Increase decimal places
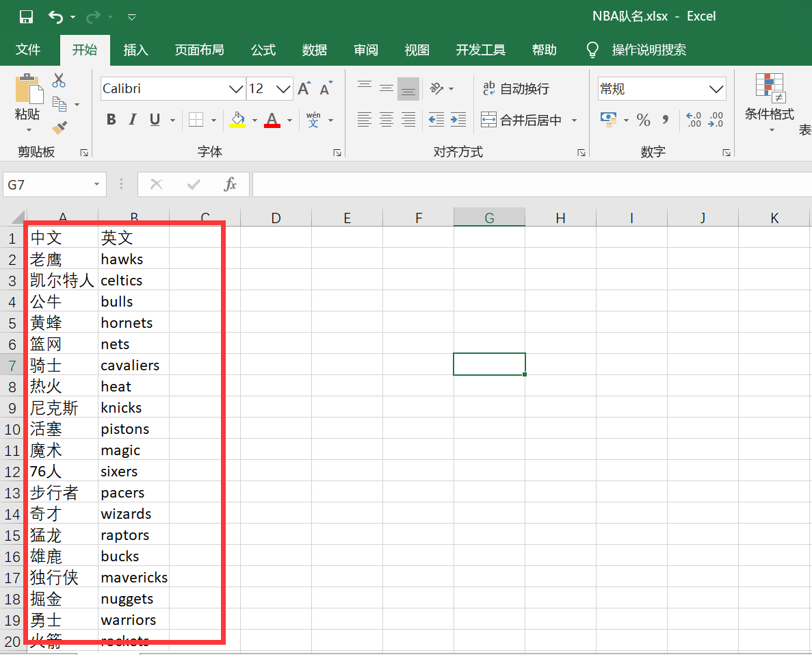 [x=694, y=120]
